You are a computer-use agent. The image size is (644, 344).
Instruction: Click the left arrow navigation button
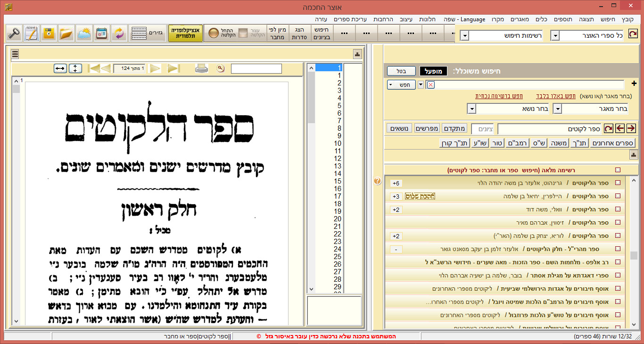click(620, 128)
